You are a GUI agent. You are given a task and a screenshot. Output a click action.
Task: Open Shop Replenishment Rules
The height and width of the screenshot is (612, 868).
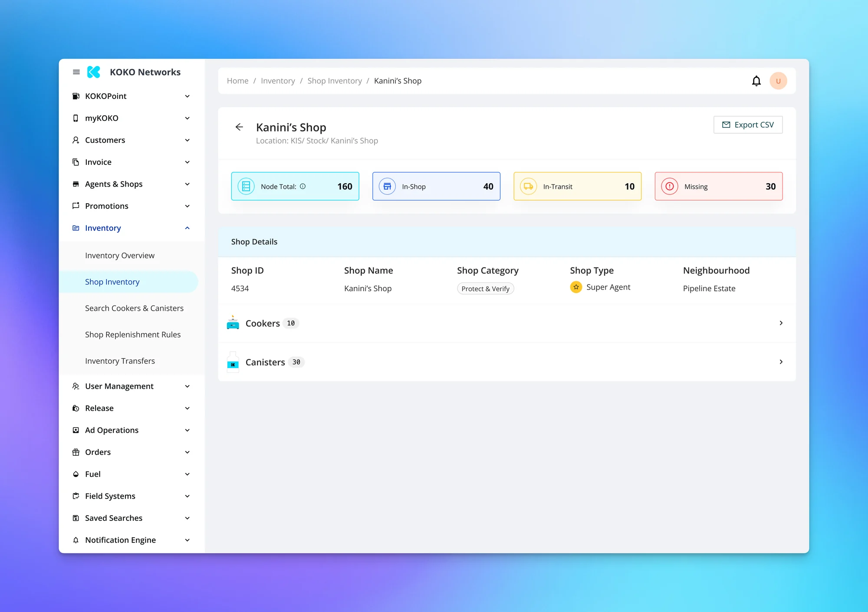tap(133, 334)
